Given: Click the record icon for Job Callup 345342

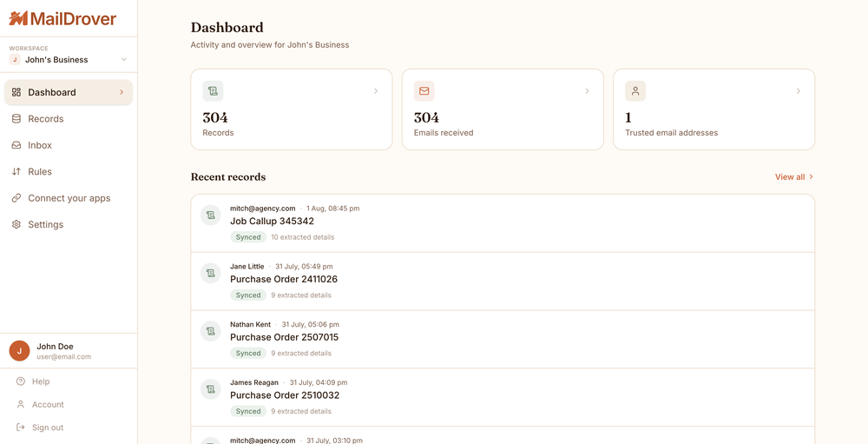Looking at the screenshot, I should click(x=210, y=215).
